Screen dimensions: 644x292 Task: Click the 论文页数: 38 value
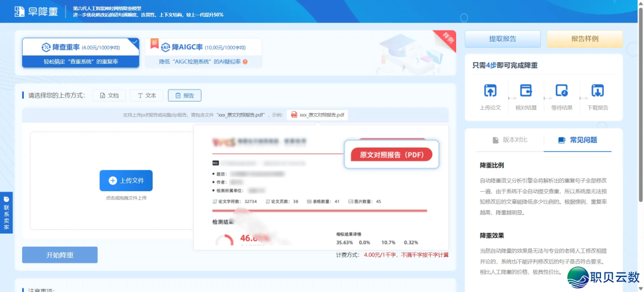(282, 201)
